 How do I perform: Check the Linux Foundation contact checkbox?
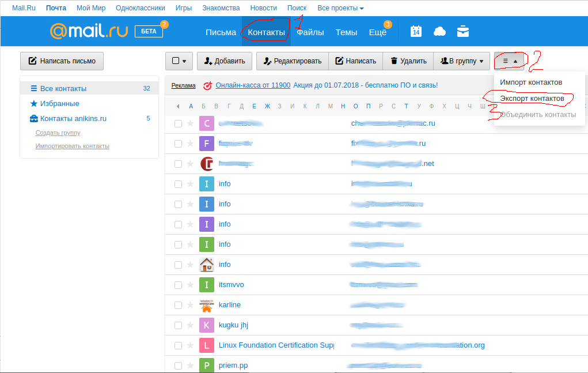[178, 346]
